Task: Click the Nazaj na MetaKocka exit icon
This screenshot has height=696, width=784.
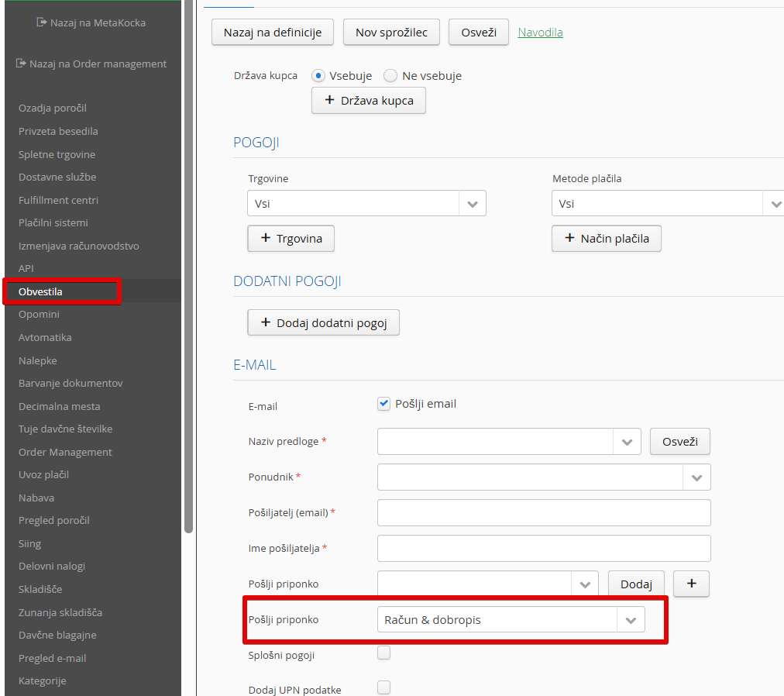Action: click(x=42, y=23)
